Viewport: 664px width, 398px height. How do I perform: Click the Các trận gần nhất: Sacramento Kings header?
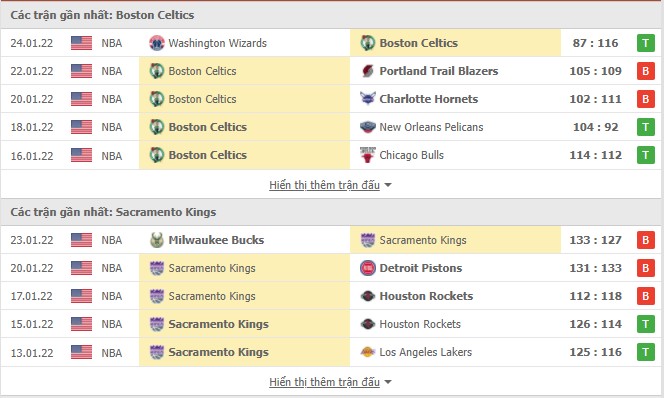click(x=113, y=212)
